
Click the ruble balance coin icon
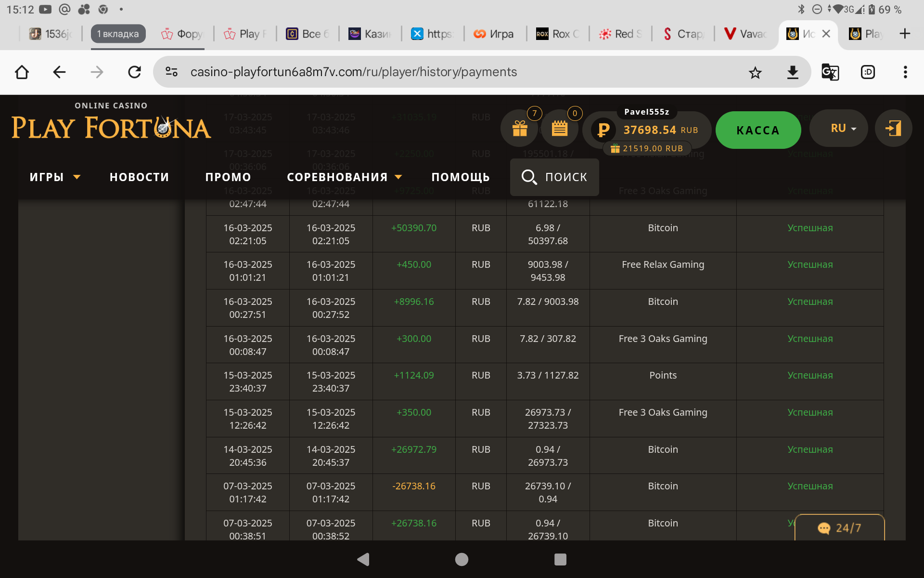point(603,130)
